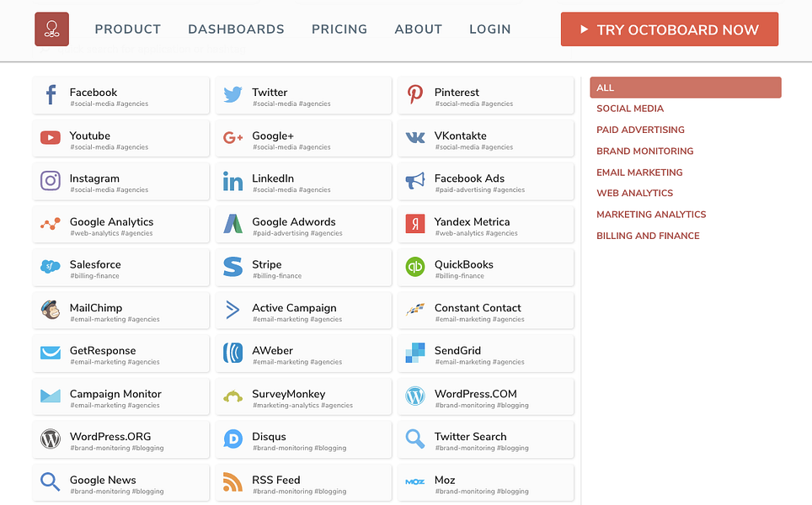Click the SendGrid squares icon
Viewport: 812px width, 505px height.
tap(415, 353)
